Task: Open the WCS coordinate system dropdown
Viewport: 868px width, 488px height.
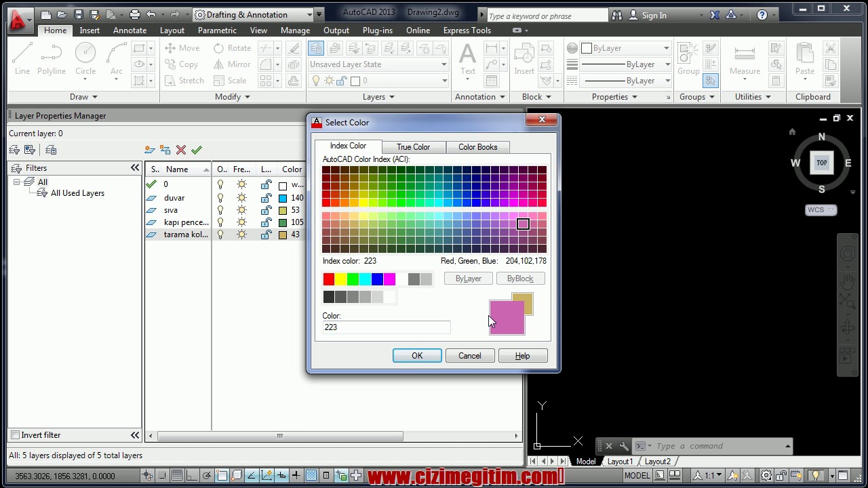Action: [821, 210]
